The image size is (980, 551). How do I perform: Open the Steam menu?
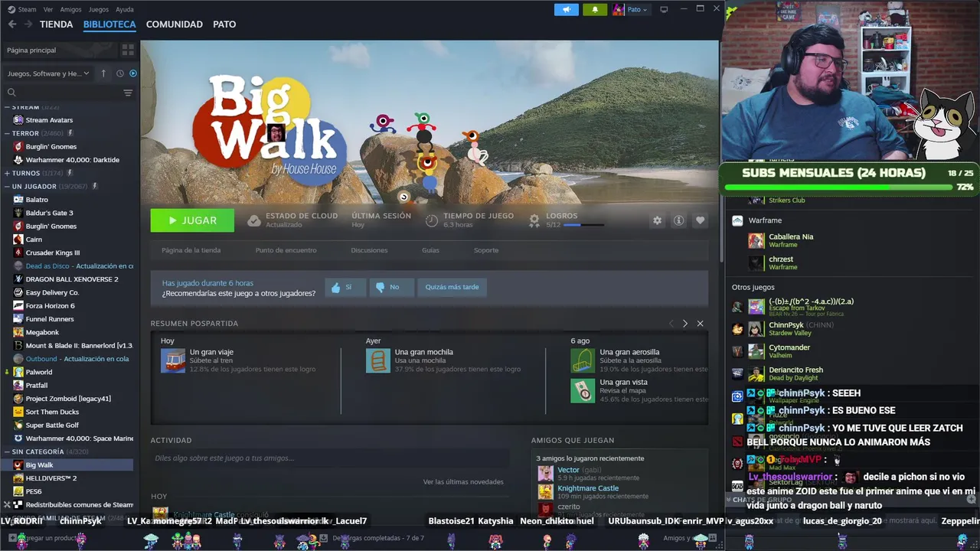(22, 9)
